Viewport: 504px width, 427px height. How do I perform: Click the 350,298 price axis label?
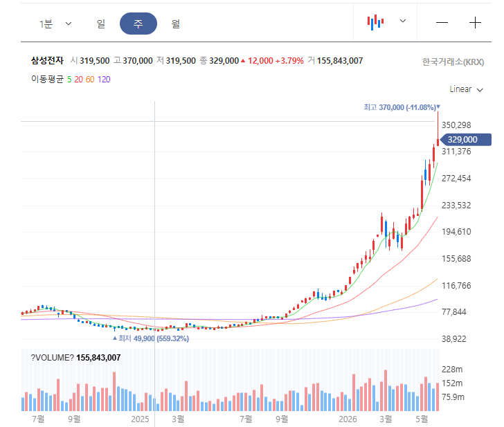click(456, 125)
